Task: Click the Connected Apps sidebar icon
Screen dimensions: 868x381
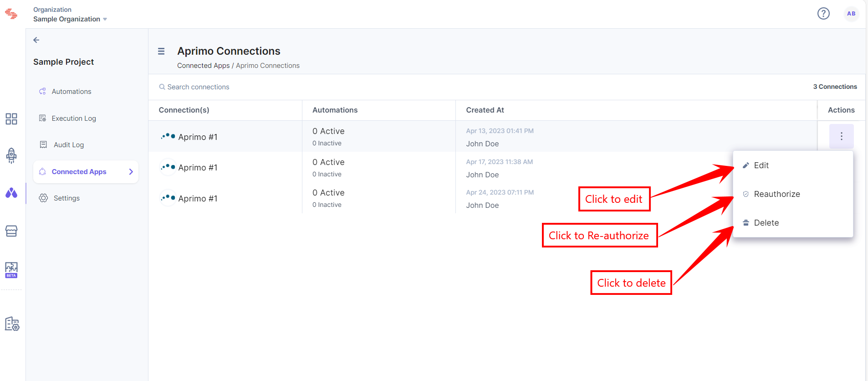Action: (x=43, y=172)
